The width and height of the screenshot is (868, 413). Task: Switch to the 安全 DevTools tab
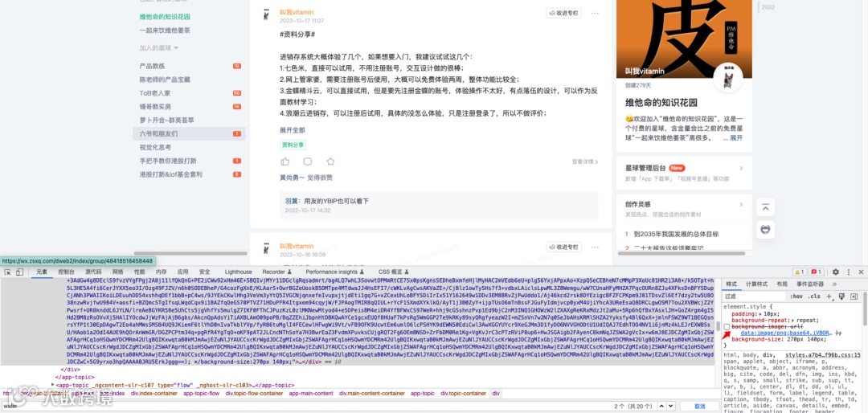point(205,272)
